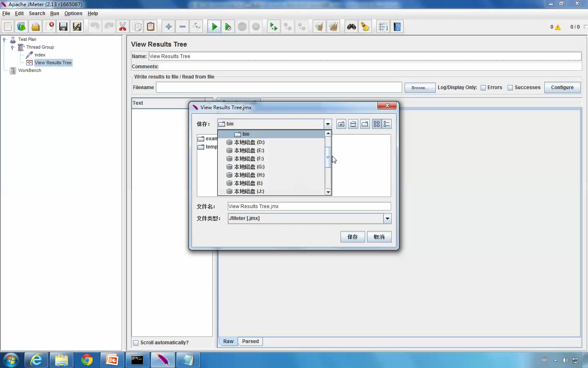
Task: Click the Configure button
Action: (x=562, y=88)
